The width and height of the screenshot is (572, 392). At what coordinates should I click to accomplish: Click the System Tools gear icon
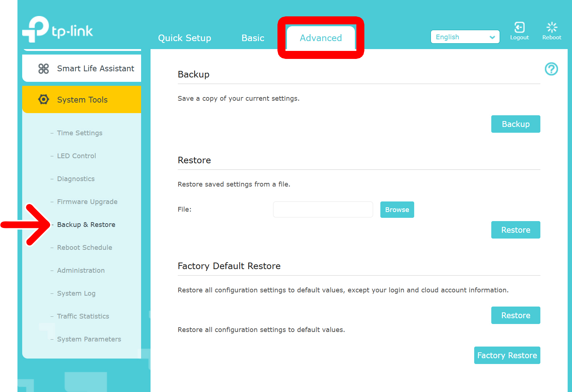(x=44, y=99)
